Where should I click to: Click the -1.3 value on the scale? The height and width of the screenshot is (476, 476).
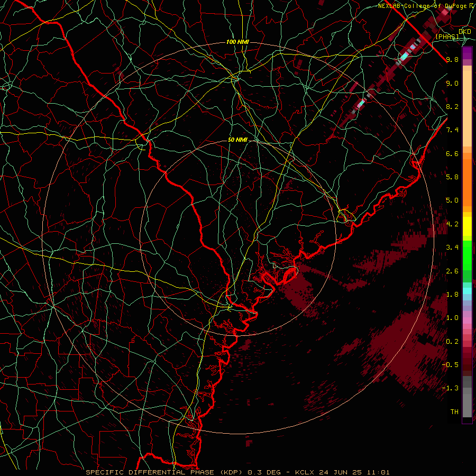pyautogui.click(x=450, y=388)
